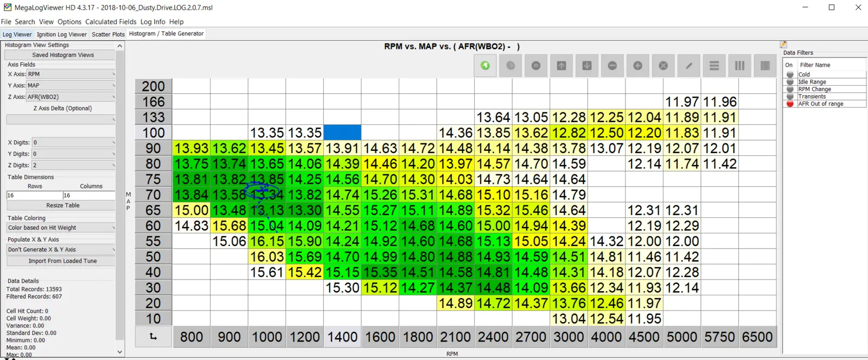Screen dimensions: 868x360
Task: Click the down-arrow decrement toolbar icon
Action: pos(587,66)
